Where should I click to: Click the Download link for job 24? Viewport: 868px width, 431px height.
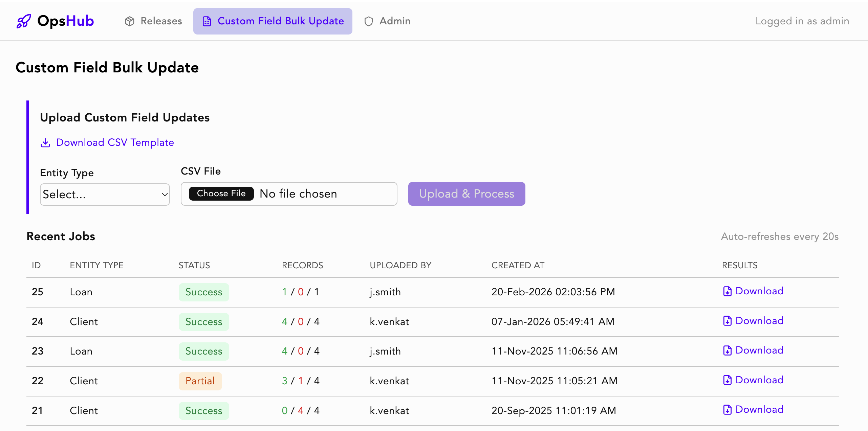tap(760, 321)
